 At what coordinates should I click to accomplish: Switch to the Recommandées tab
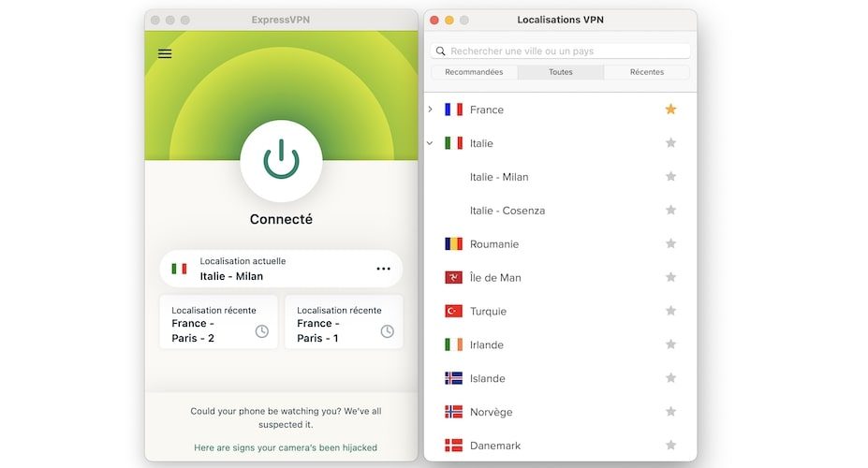(x=474, y=72)
